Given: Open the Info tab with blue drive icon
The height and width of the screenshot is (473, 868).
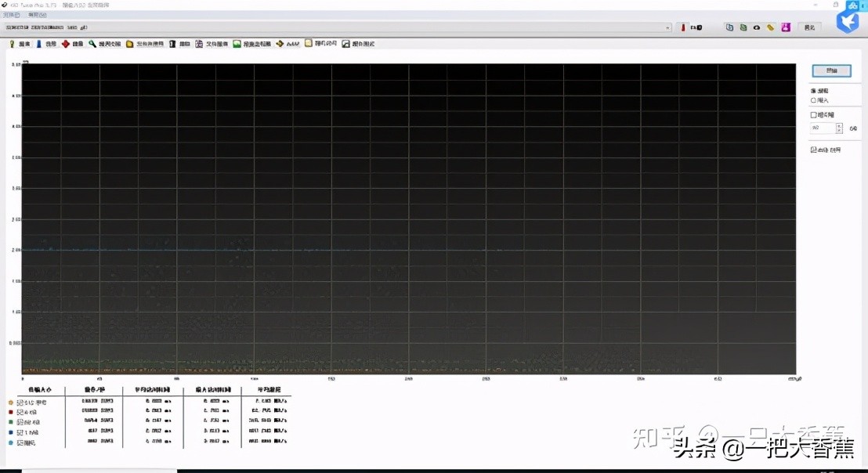Looking at the screenshot, I should tap(46, 44).
